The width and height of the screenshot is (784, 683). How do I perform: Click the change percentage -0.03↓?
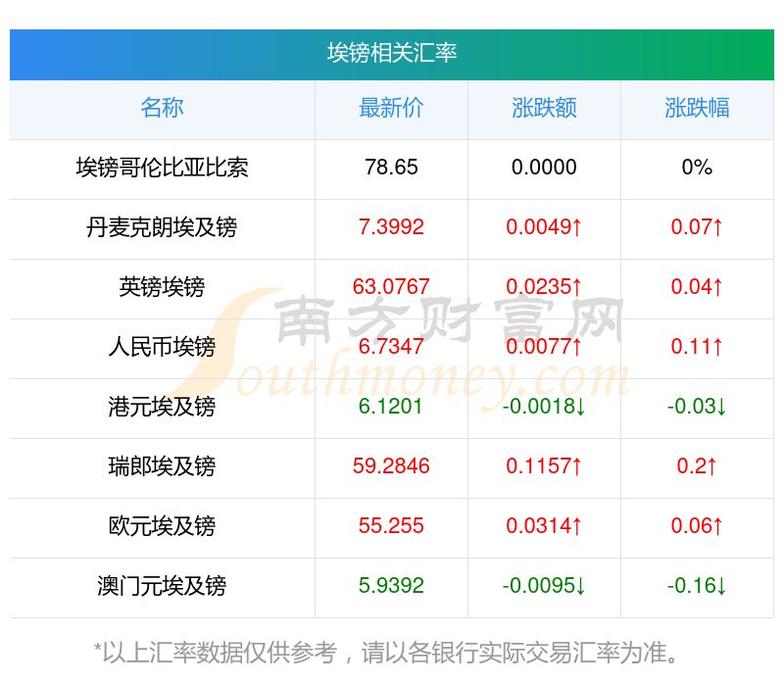(697, 407)
